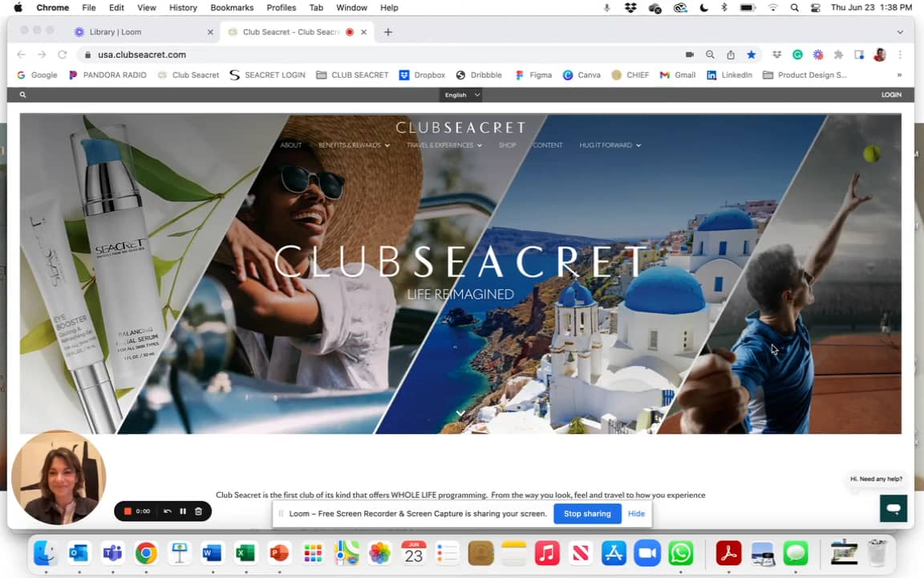The height and width of the screenshot is (578, 924).
Task: Expand the Benefits & Rewards menu
Action: tap(354, 145)
